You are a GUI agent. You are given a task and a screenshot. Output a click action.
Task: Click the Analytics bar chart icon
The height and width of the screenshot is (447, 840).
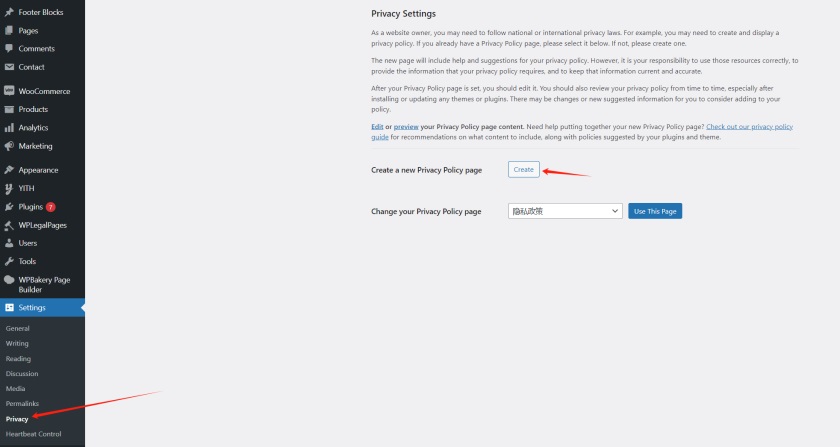click(9, 128)
